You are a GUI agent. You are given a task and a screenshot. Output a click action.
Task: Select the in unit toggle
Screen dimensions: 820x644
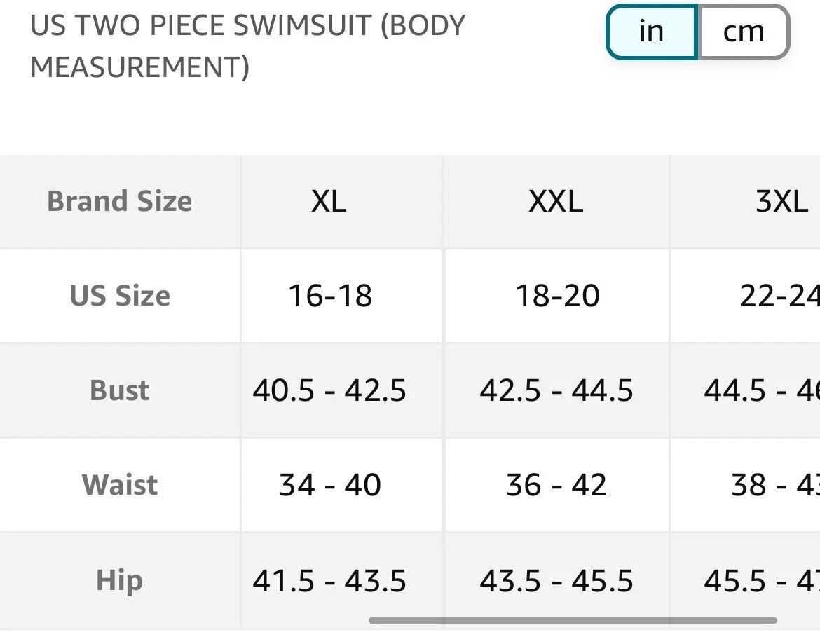(x=652, y=32)
